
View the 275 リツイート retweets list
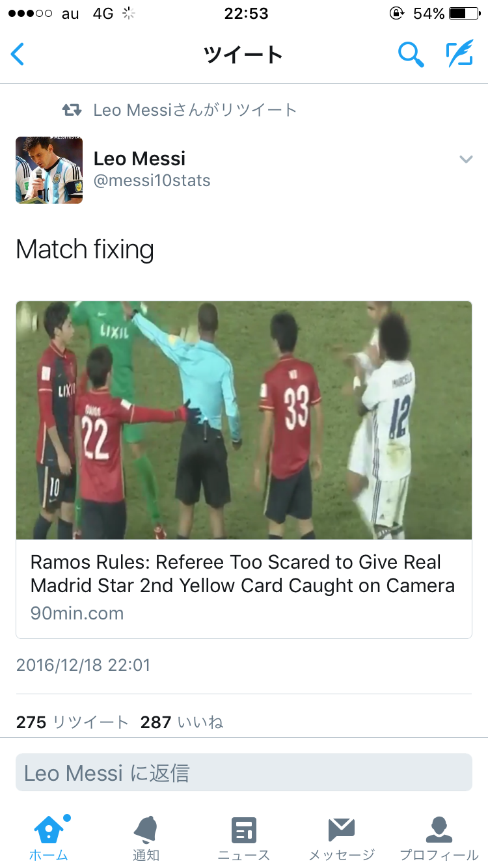pos(73,722)
